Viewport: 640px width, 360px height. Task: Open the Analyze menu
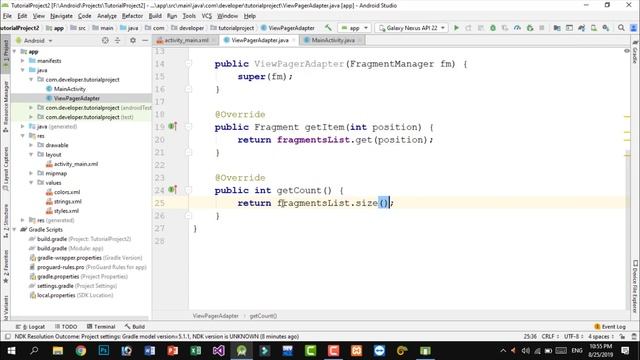point(107,16)
